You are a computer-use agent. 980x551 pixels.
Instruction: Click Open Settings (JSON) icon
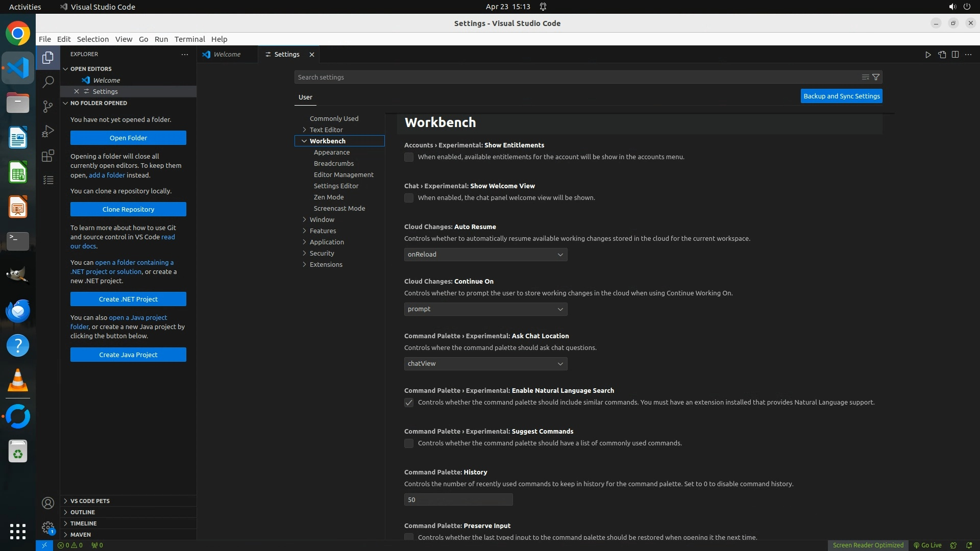[942, 55]
